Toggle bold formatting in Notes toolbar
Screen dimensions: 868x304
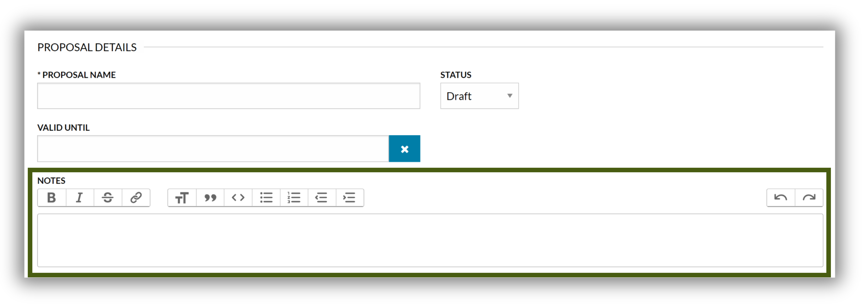[52, 198]
